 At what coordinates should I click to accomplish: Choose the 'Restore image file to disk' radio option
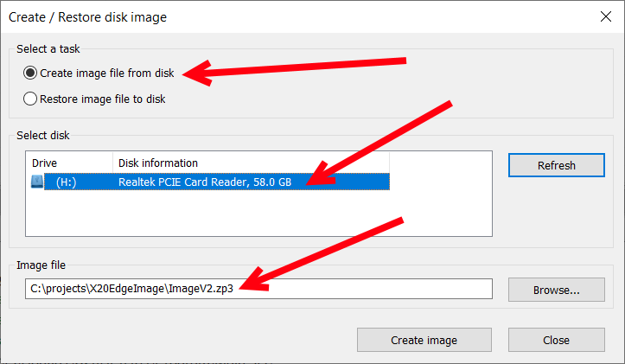click(x=31, y=99)
